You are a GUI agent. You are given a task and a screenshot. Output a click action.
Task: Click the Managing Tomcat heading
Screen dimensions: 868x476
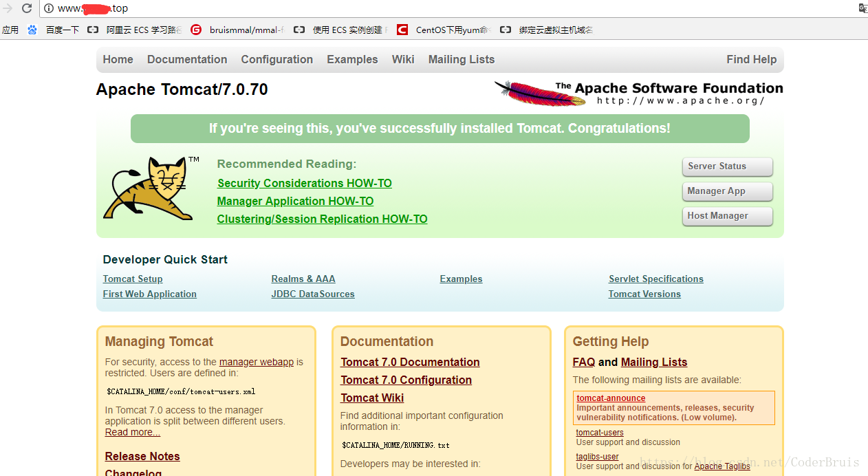[x=159, y=341]
